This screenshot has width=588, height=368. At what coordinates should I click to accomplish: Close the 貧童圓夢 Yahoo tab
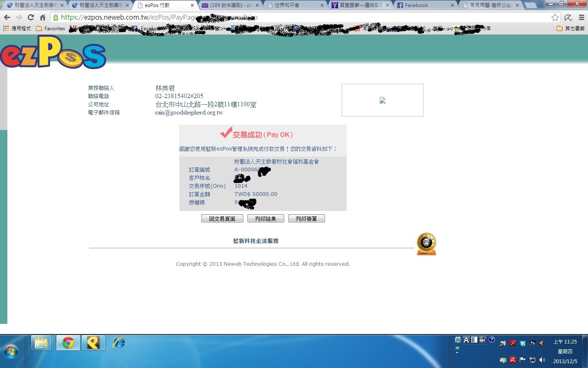point(388,5)
